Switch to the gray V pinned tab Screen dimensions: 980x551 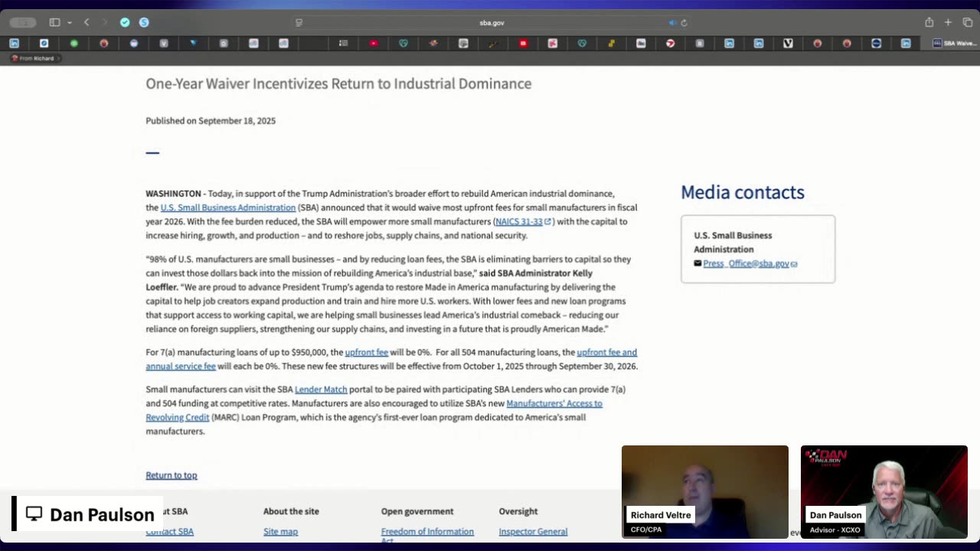click(x=163, y=44)
